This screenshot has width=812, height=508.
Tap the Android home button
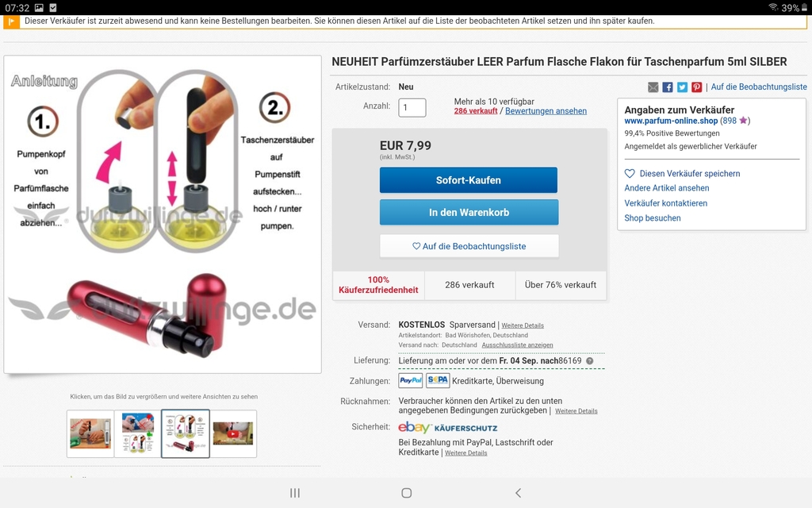click(407, 493)
